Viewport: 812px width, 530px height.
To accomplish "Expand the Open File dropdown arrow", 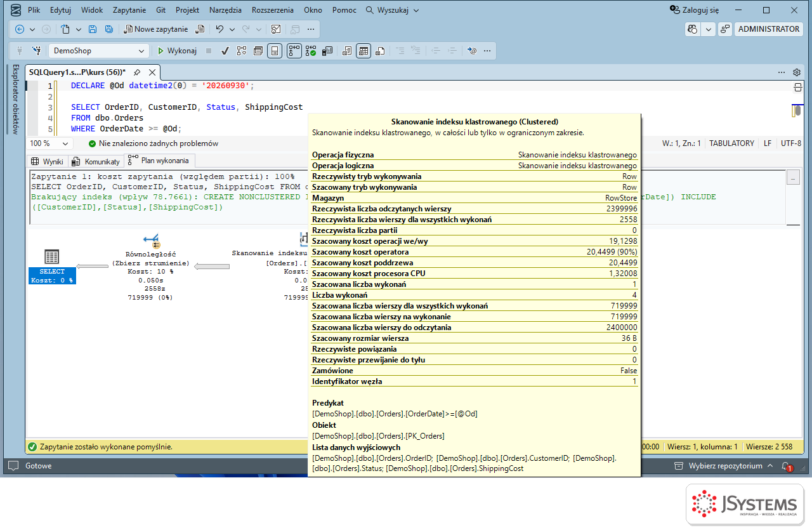I will pos(78,29).
